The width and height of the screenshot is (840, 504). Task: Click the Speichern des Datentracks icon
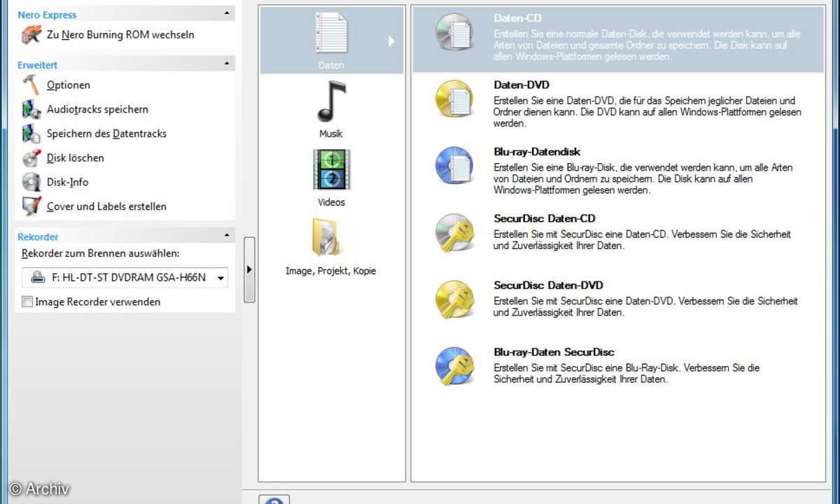[31, 134]
